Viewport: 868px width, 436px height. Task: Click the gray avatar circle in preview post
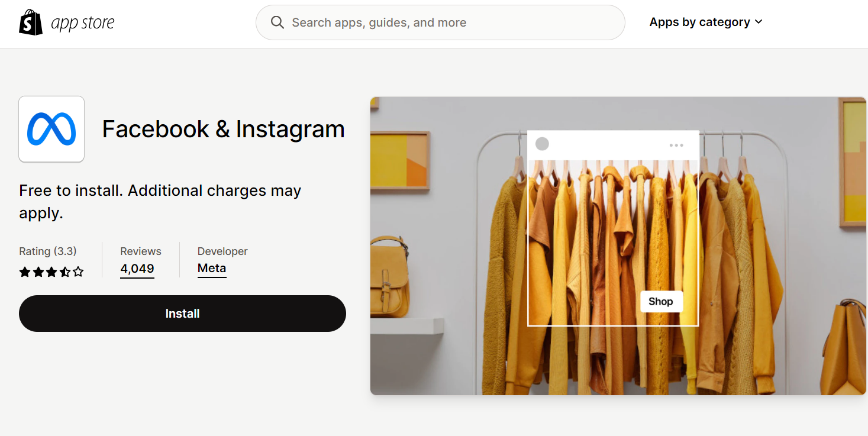click(x=542, y=144)
